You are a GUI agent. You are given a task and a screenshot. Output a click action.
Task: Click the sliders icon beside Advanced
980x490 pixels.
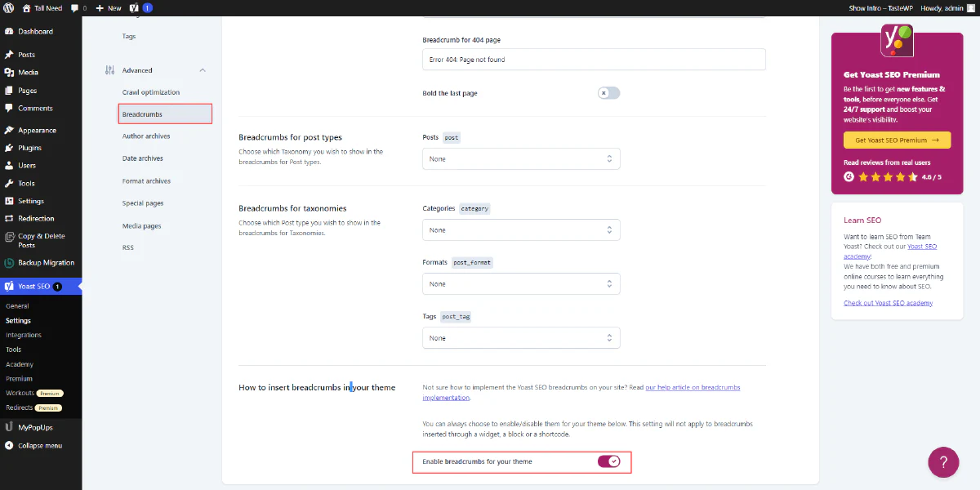coord(109,70)
